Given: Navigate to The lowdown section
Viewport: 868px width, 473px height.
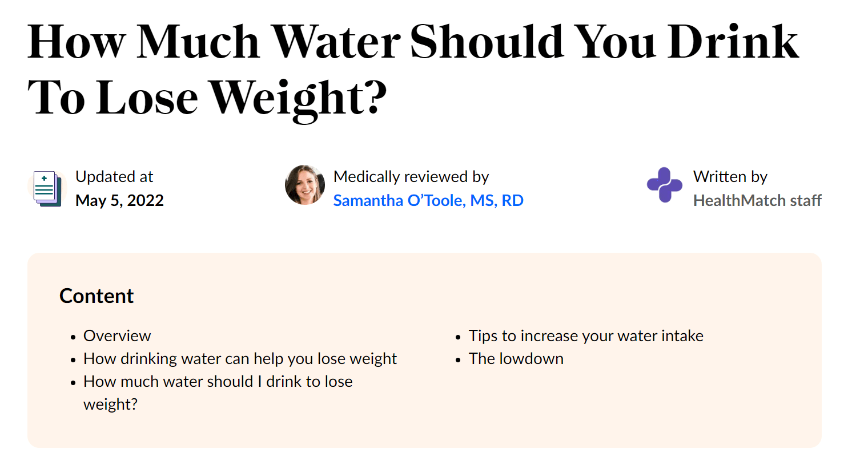Looking at the screenshot, I should pos(516,359).
